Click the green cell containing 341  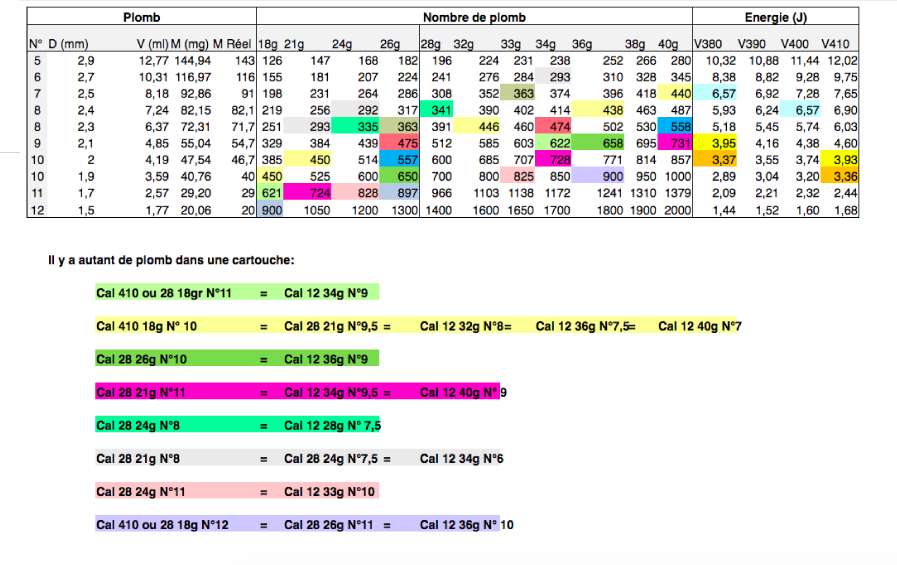(436, 109)
